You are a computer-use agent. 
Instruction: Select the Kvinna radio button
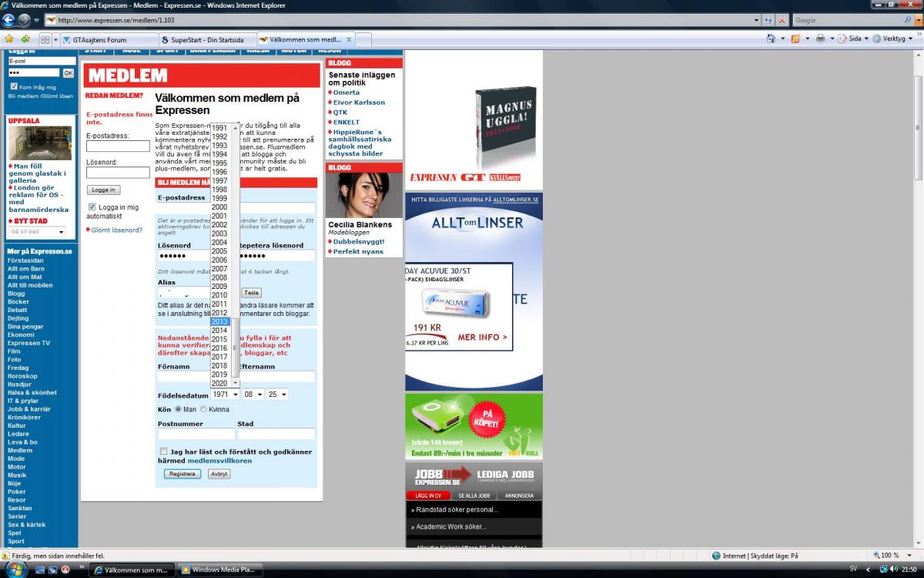[x=203, y=409]
